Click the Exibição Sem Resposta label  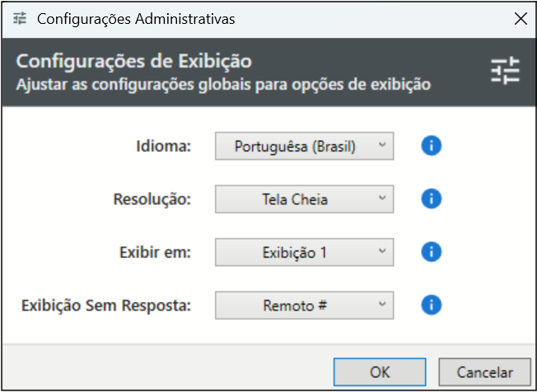coord(106,306)
